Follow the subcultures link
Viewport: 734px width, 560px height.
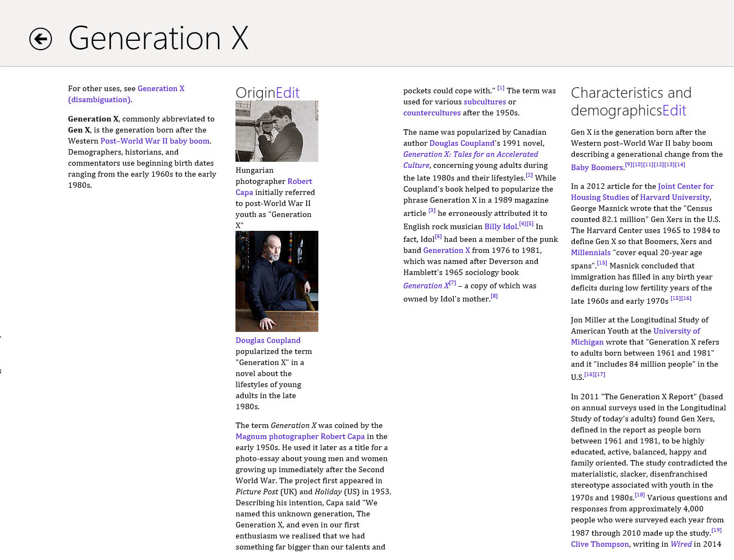pos(485,102)
